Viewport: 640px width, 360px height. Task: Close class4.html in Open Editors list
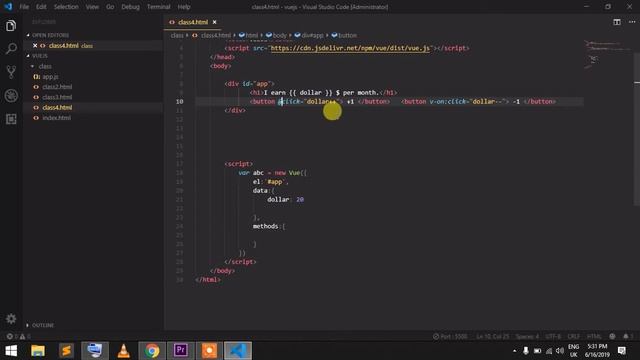tap(35, 46)
